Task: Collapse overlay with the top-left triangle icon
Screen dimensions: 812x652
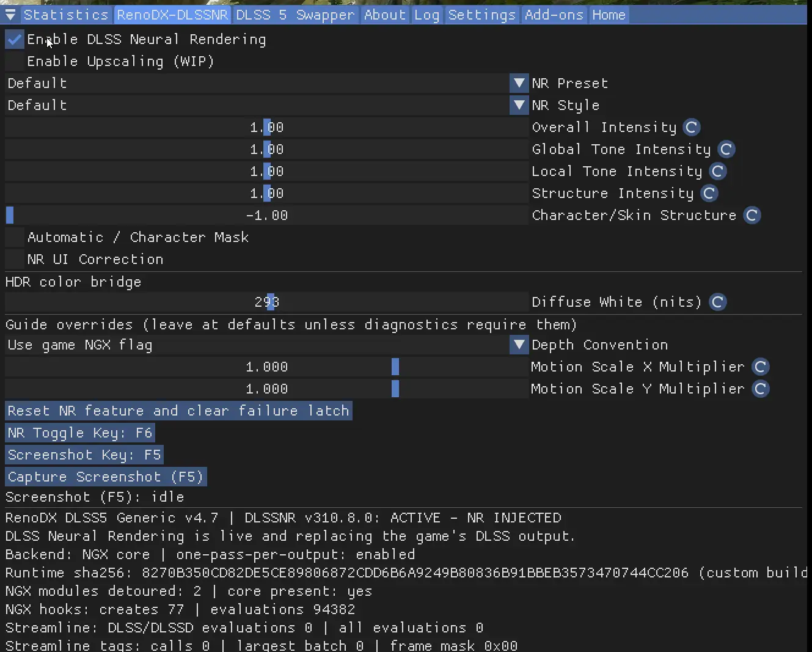Action: (10, 15)
